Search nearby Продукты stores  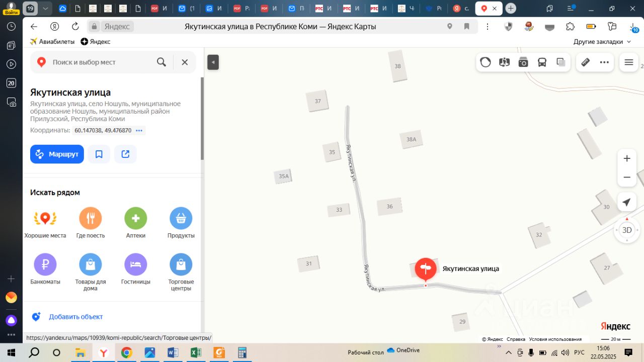point(181,223)
